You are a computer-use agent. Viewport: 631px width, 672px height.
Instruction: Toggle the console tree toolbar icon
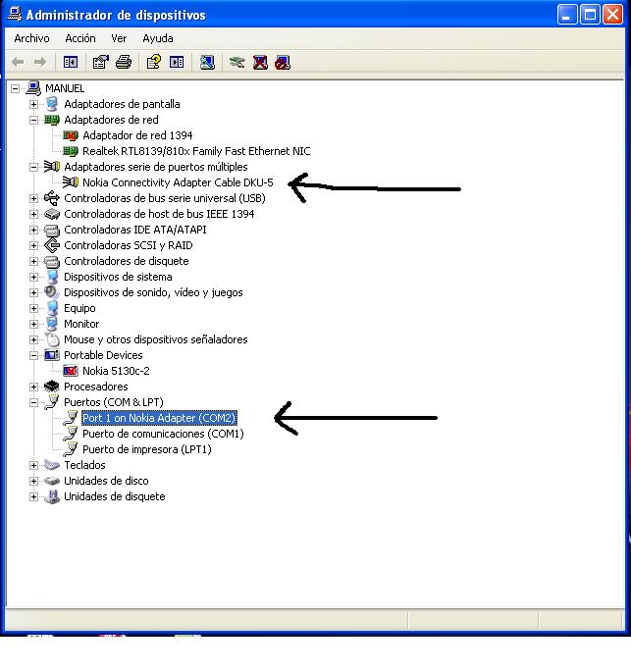click(x=71, y=62)
